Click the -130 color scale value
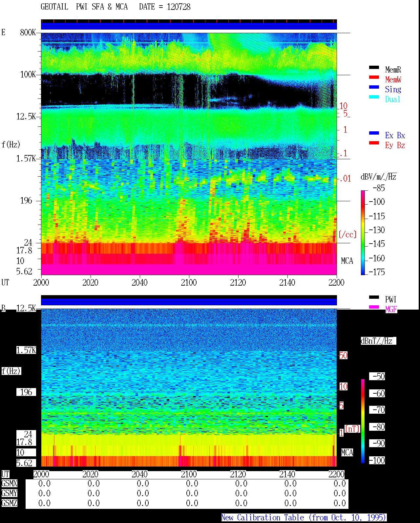The width and height of the screenshot is (420, 523). pos(377,230)
